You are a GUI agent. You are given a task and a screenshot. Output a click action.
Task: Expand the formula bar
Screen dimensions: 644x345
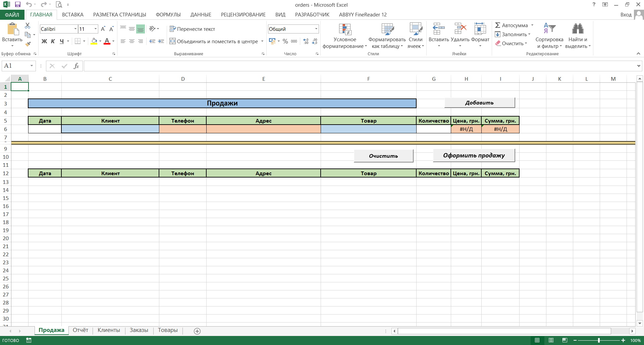tap(639, 66)
